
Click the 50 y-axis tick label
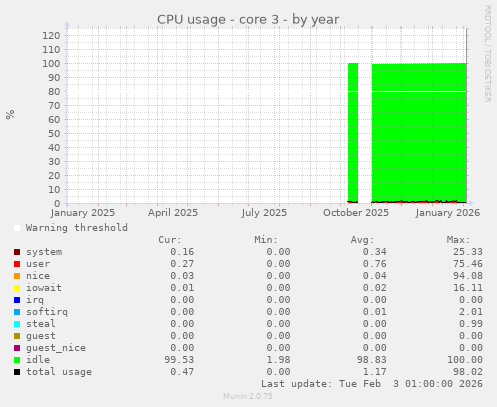point(54,134)
